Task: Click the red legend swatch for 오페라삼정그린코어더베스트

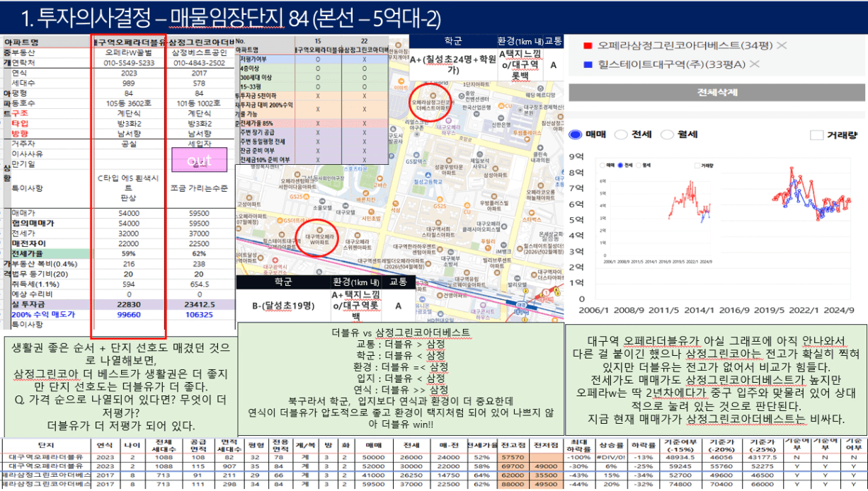Action: [588, 45]
